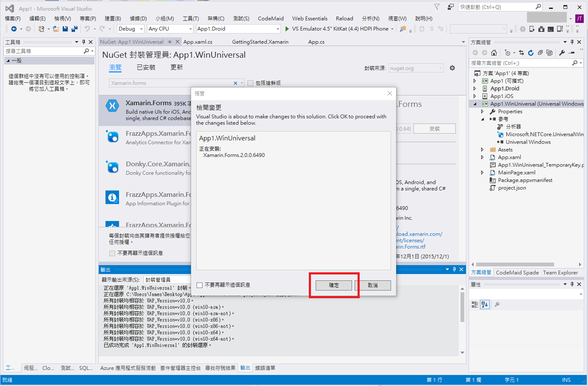Image resolution: width=588 pixels, height=386 pixels.
Task: Click the save (single floppy) toolbar icon
Action: click(x=65, y=29)
